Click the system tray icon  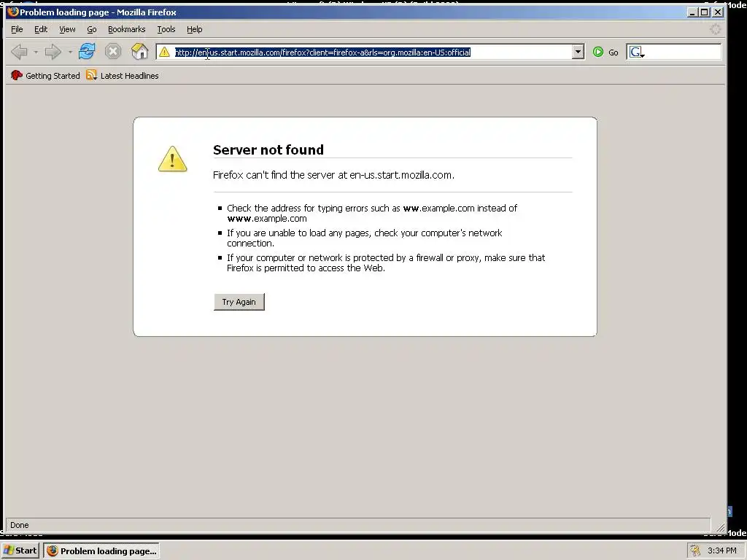(695, 551)
